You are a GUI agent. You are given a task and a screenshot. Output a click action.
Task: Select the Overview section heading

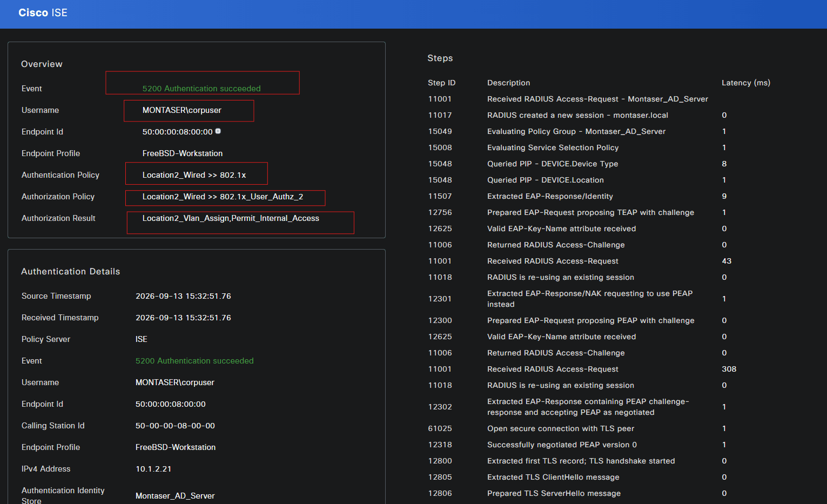click(42, 64)
